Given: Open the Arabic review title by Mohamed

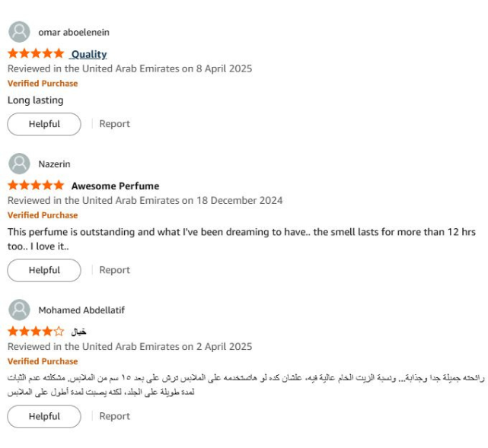Looking at the screenshot, I should (78, 332).
